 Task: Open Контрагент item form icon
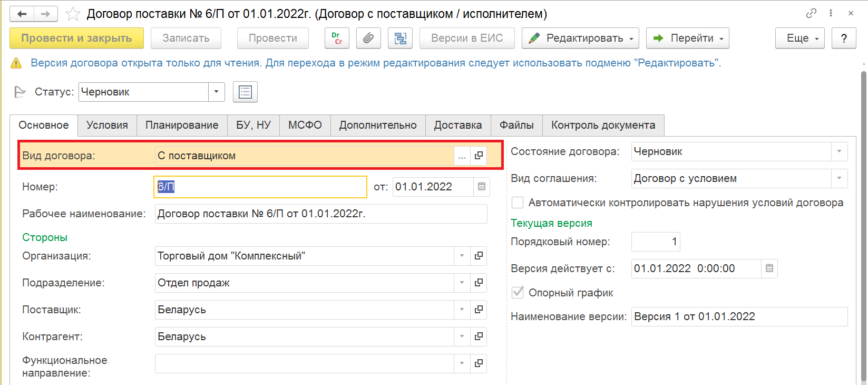coord(479,336)
